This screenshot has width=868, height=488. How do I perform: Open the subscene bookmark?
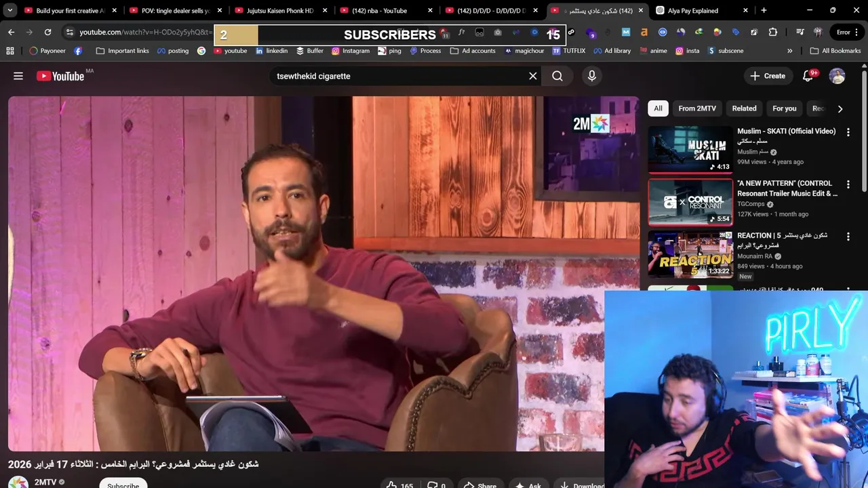[726, 51]
